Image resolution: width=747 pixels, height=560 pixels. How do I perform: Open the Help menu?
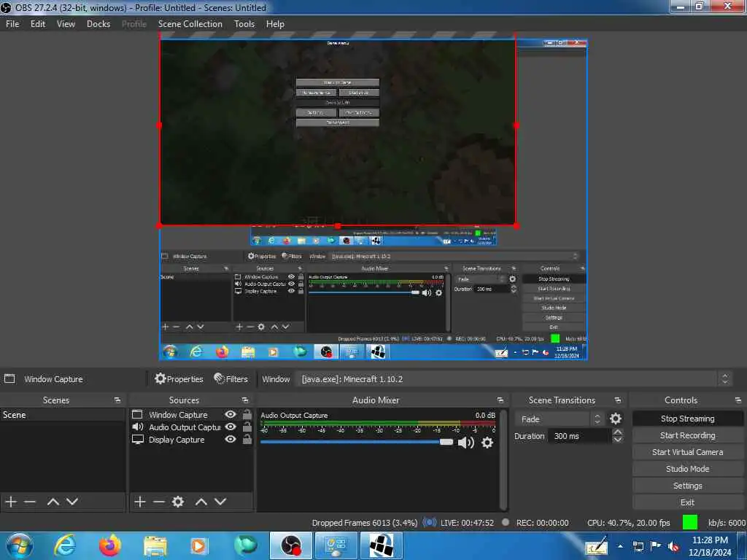click(x=275, y=24)
